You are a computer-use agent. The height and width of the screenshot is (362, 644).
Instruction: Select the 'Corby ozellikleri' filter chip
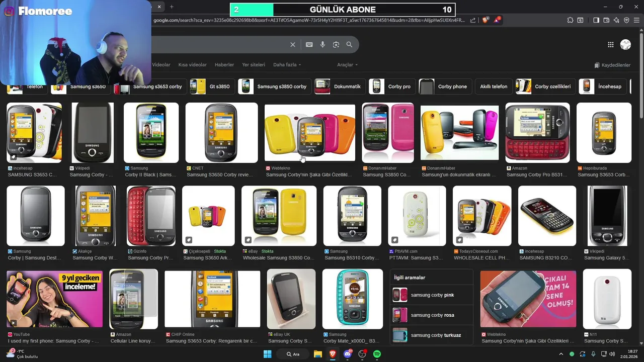pos(545,86)
